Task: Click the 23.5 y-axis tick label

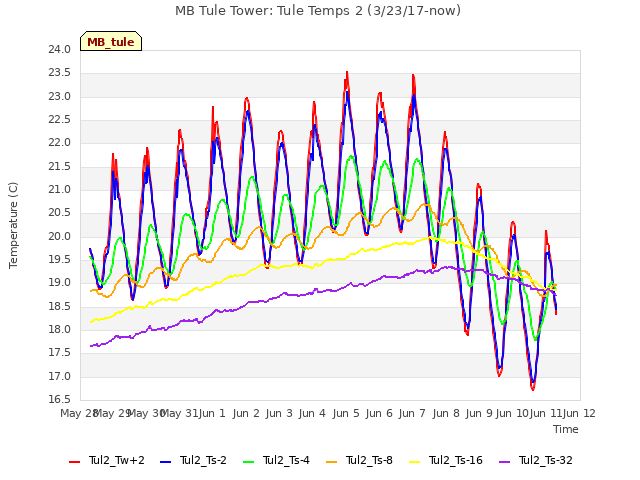Action: pos(60,73)
